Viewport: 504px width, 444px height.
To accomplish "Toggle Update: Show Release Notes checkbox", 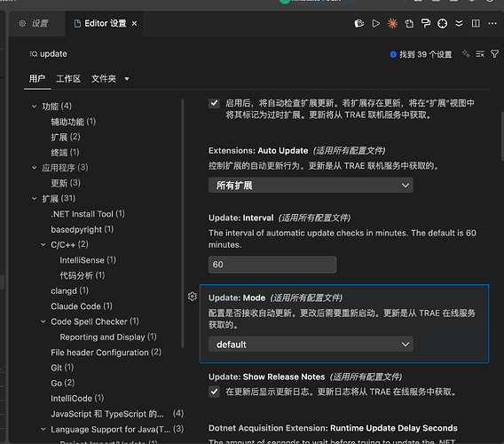I will (214, 392).
